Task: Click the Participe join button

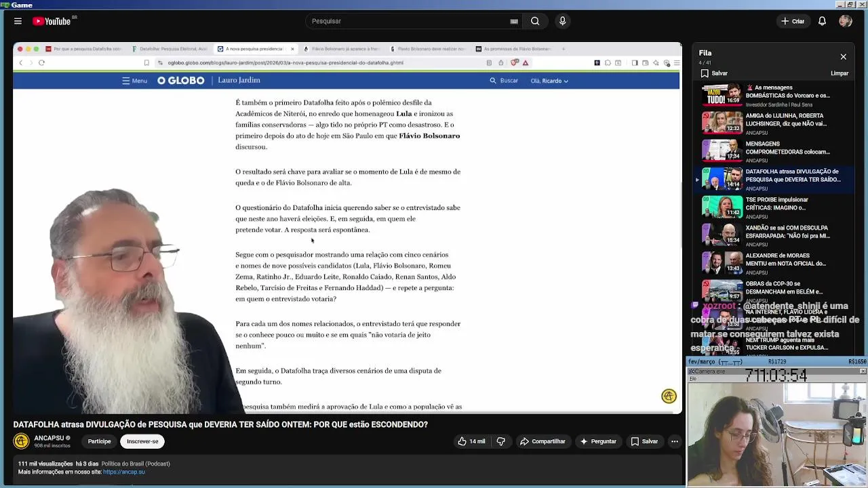Action: tap(99, 441)
